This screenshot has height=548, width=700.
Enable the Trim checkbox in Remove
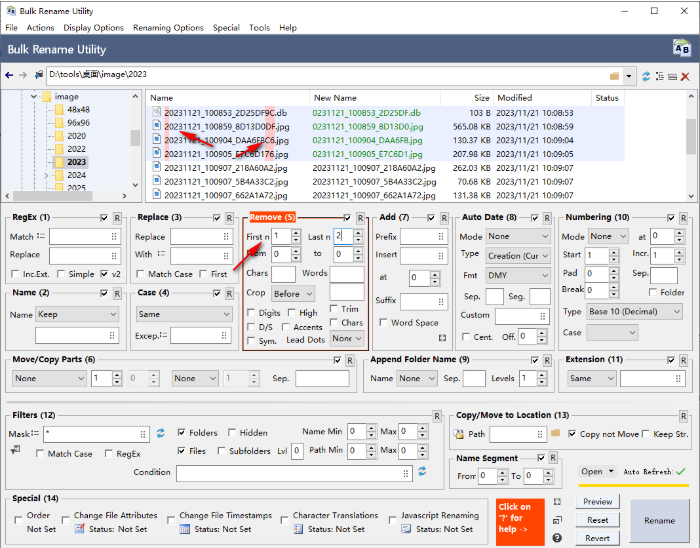click(x=333, y=309)
